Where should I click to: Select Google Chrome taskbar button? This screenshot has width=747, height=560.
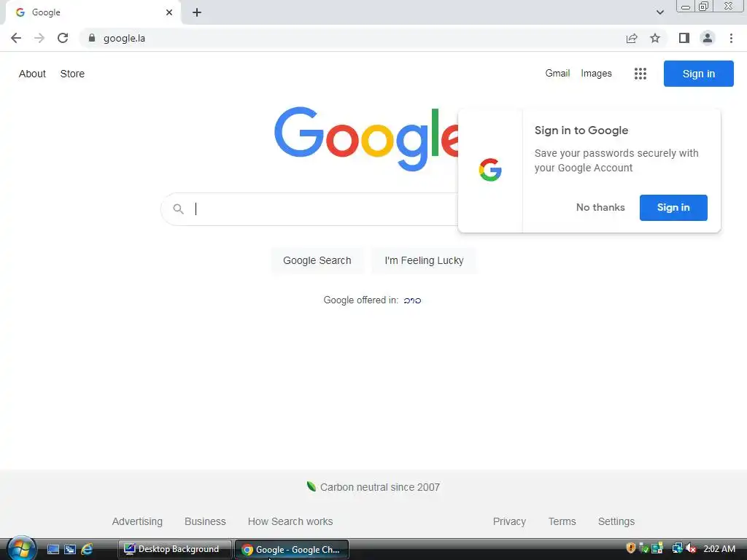click(x=292, y=549)
